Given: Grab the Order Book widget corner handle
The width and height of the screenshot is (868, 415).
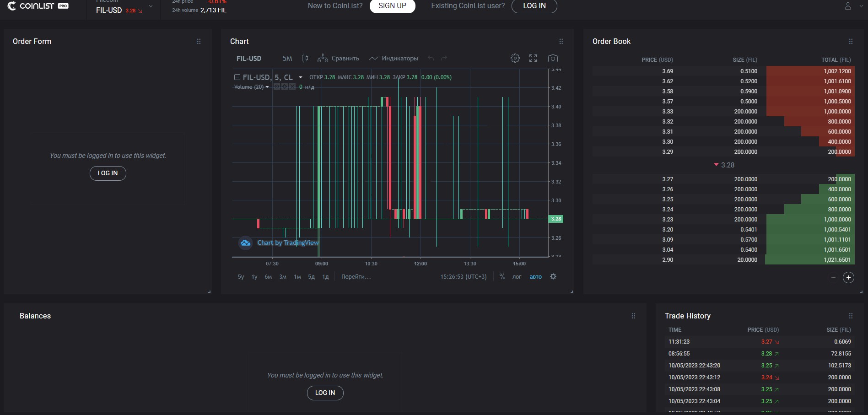Looking at the screenshot, I should click(862, 291).
